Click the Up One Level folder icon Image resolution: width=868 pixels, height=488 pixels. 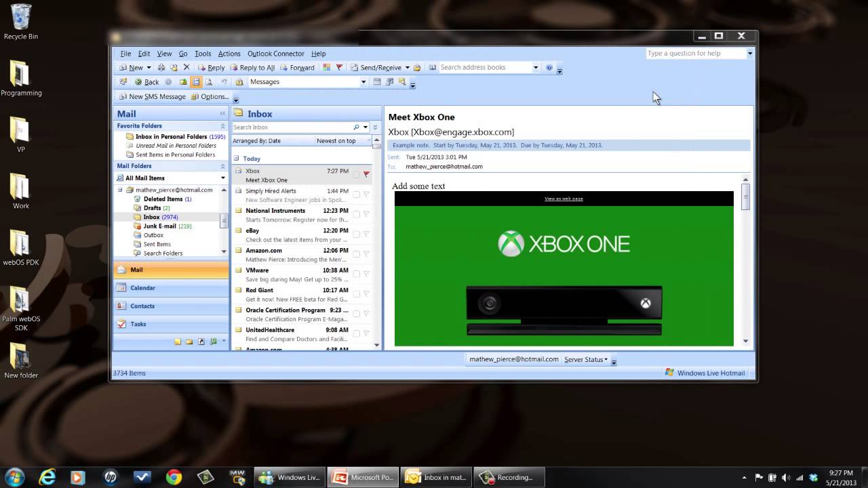coord(183,82)
